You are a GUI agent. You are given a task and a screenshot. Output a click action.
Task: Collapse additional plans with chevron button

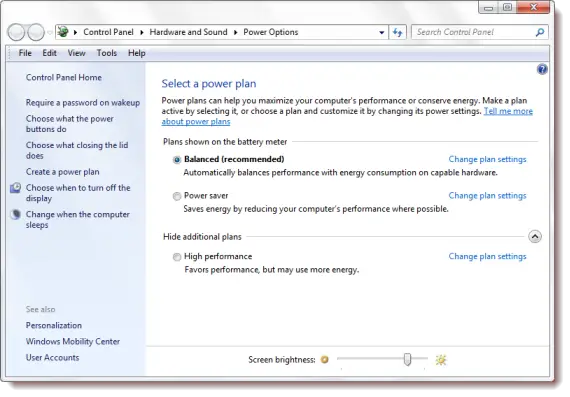[535, 237]
